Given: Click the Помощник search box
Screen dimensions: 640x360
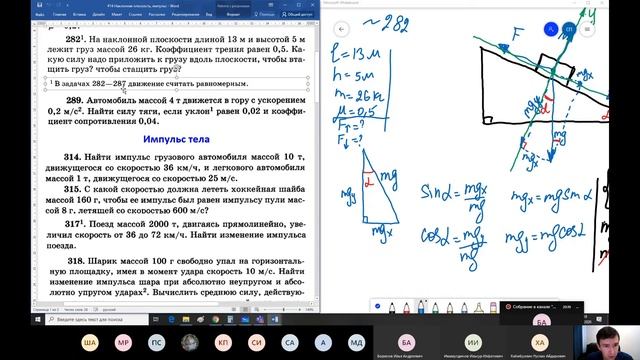Looking at the screenshot, I should click(x=264, y=14).
